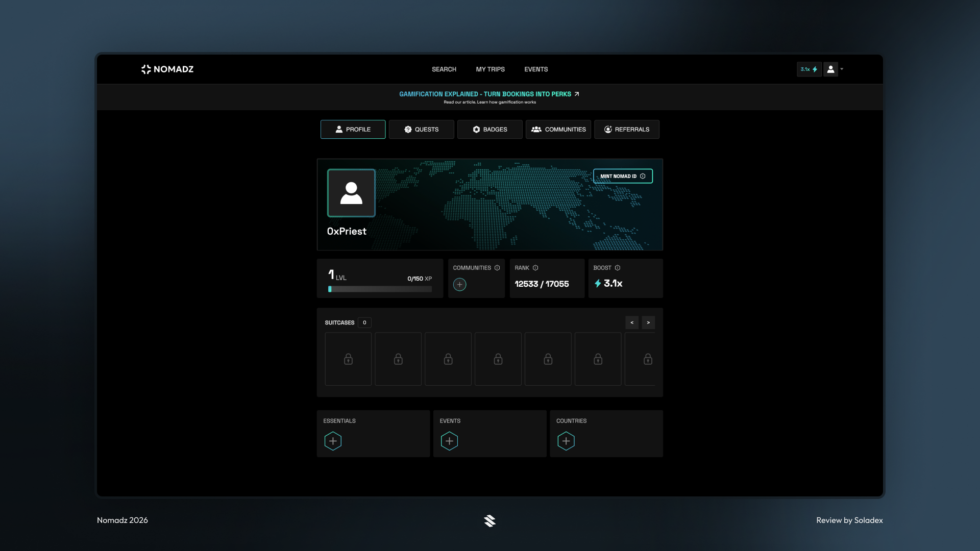This screenshot has width=980, height=551.
Task: Click the Nomadz logo icon
Action: click(146, 69)
